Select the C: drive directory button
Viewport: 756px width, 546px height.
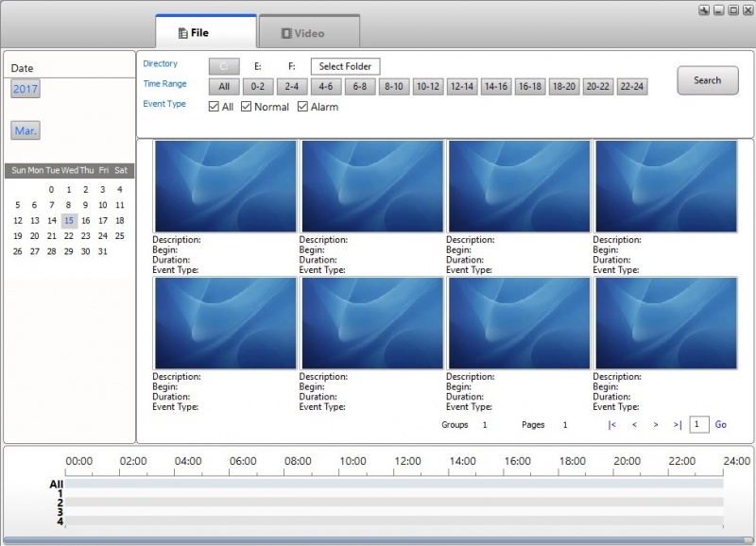(x=224, y=66)
